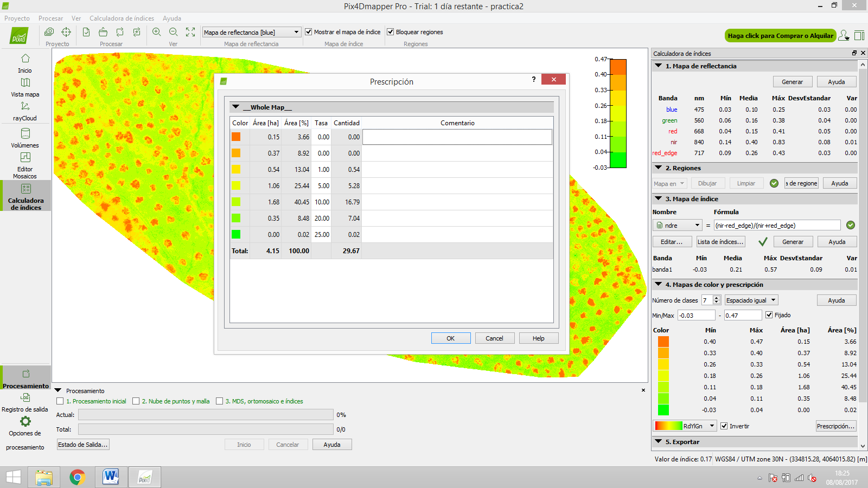868x488 pixels.
Task: Open File Explorer from the taskbar
Action: click(x=44, y=477)
